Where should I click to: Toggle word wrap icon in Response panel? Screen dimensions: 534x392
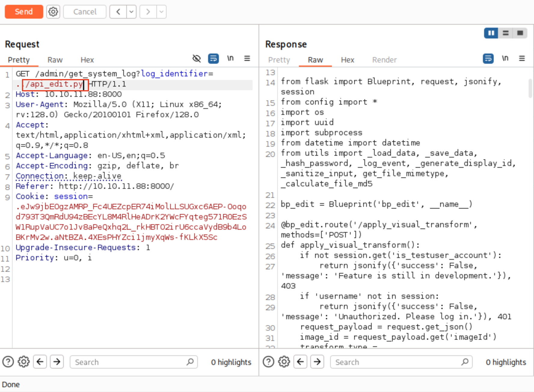click(x=488, y=58)
